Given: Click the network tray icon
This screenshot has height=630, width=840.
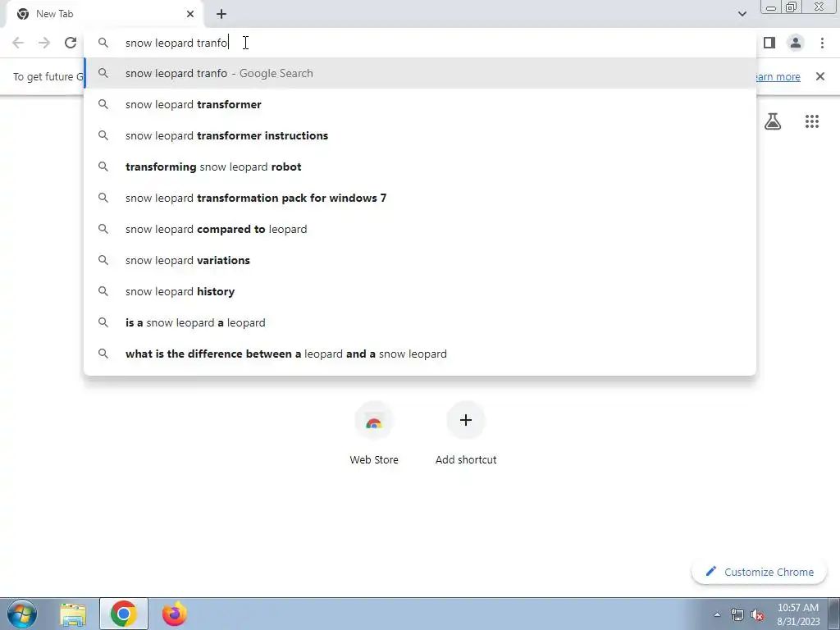Looking at the screenshot, I should (737, 614).
